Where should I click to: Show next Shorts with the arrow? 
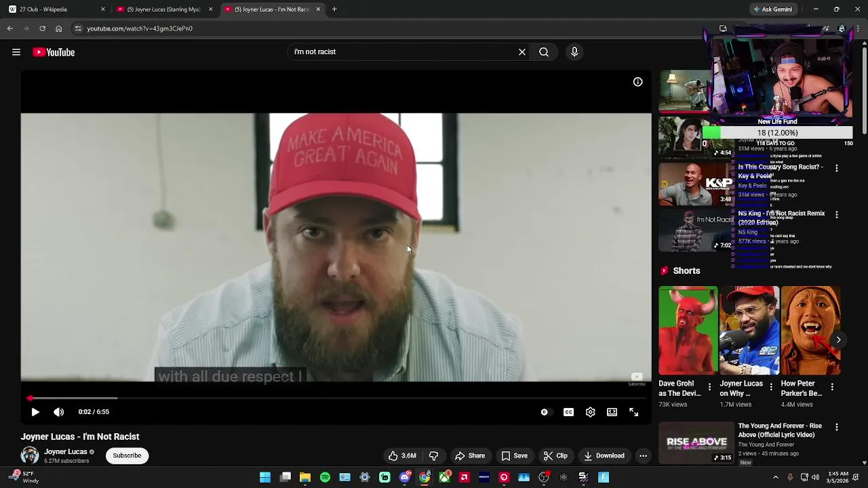(838, 340)
